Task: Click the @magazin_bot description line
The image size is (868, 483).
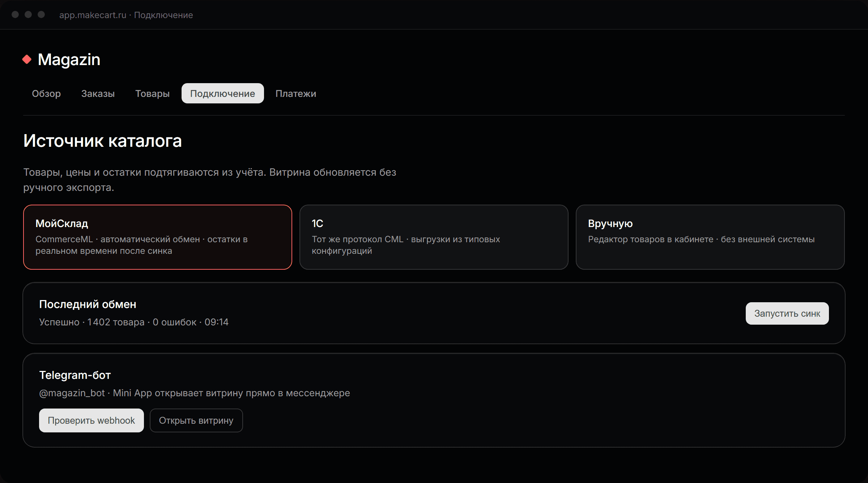Action: (195, 393)
